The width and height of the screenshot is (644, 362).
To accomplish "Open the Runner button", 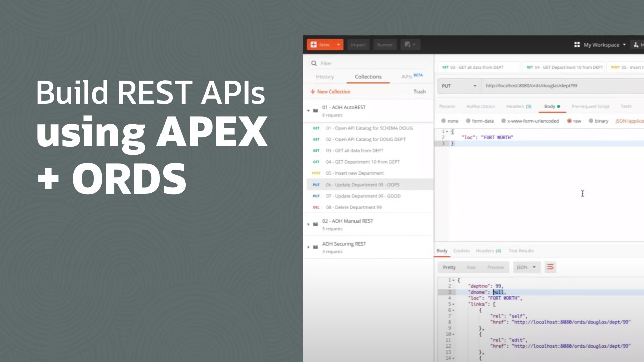I will (385, 45).
